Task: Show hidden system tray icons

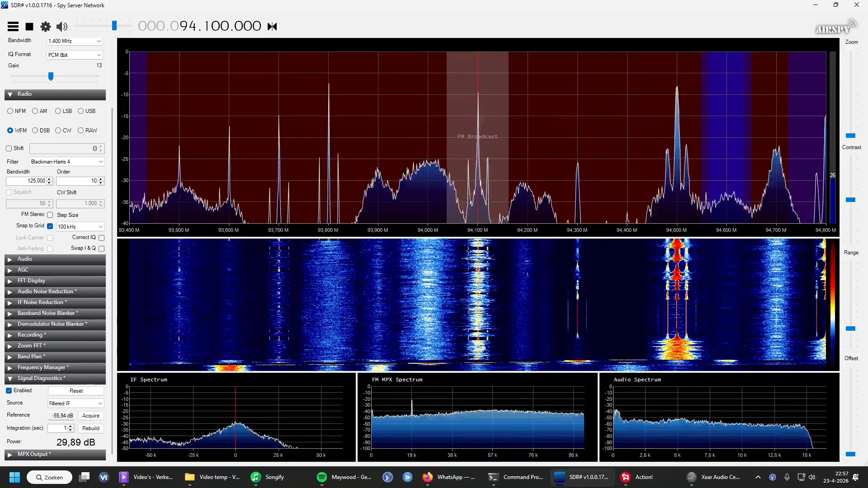Action: click(758, 477)
